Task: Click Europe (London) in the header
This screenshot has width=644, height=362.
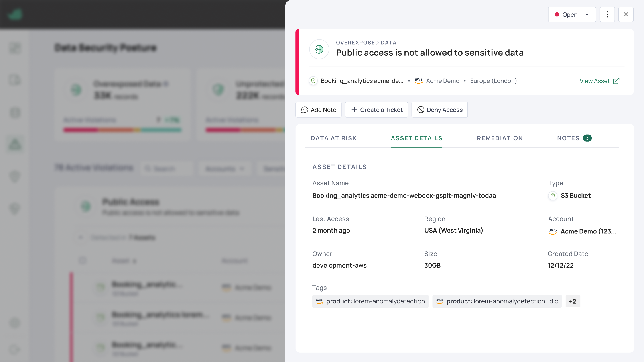Action: tap(493, 81)
